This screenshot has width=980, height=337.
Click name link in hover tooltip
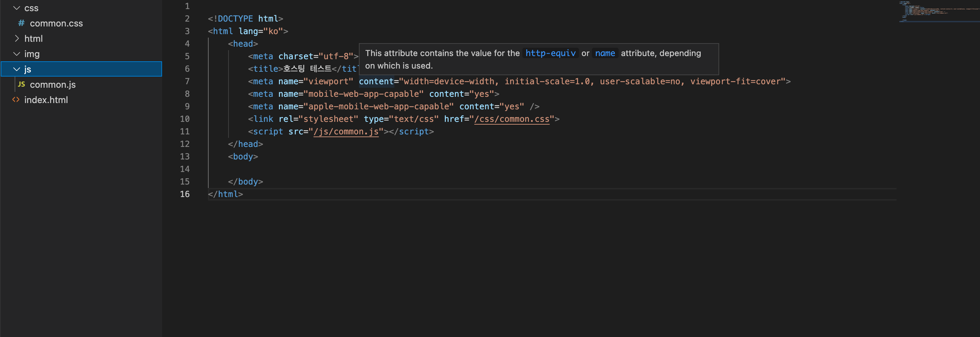pyautogui.click(x=605, y=53)
